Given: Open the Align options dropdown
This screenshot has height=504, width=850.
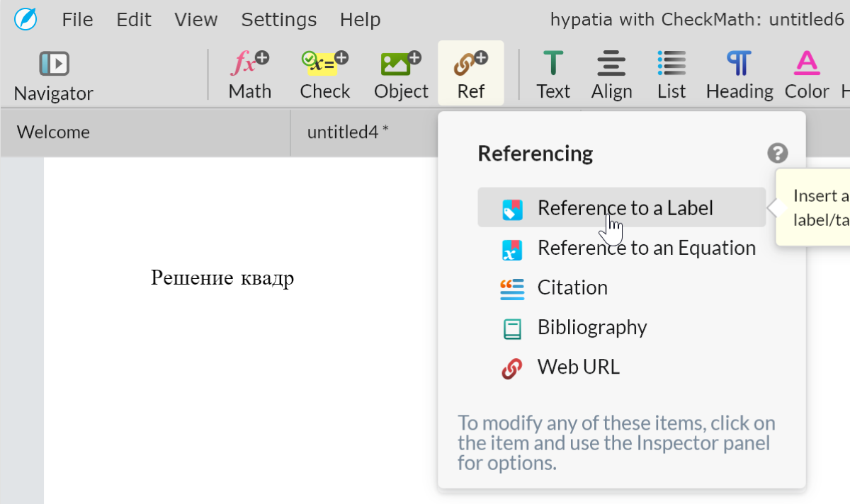Looking at the screenshot, I should point(611,76).
